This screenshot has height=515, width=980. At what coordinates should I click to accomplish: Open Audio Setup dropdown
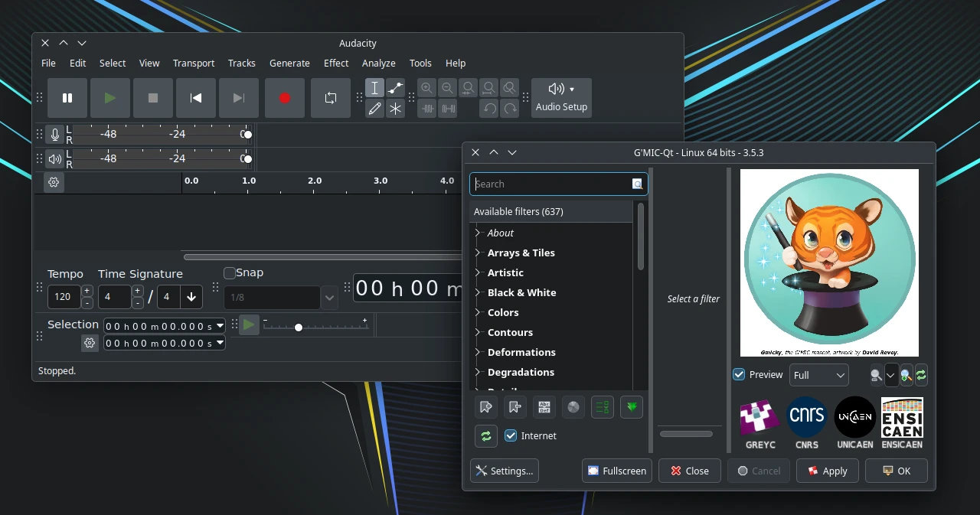click(x=561, y=98)
